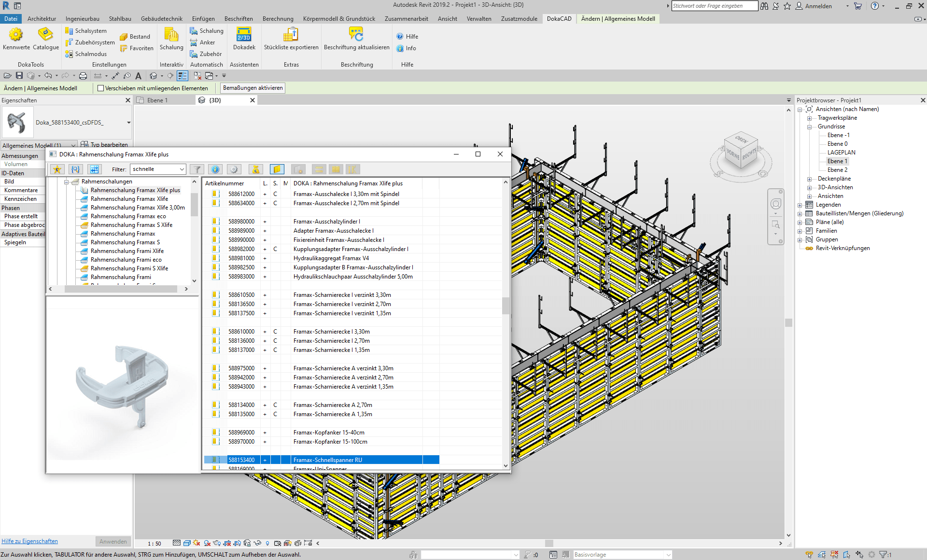This screenshot has width=927, height=560.
Task: Toggle thin lines icon in quick access toolbar
Action: tap(182, 76)
